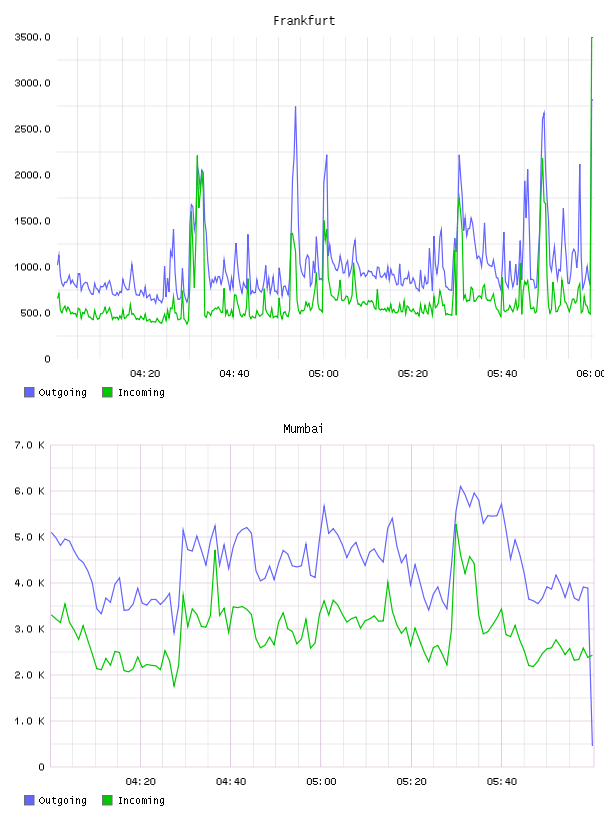Click the 2500.0 y-axis label on the Frankfurt chart
This screenshot has width=608, height=816.
(32, 129)
